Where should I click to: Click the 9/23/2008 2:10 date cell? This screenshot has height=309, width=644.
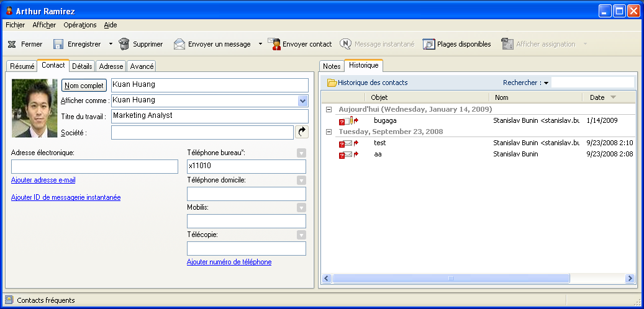tap(610, 143)
